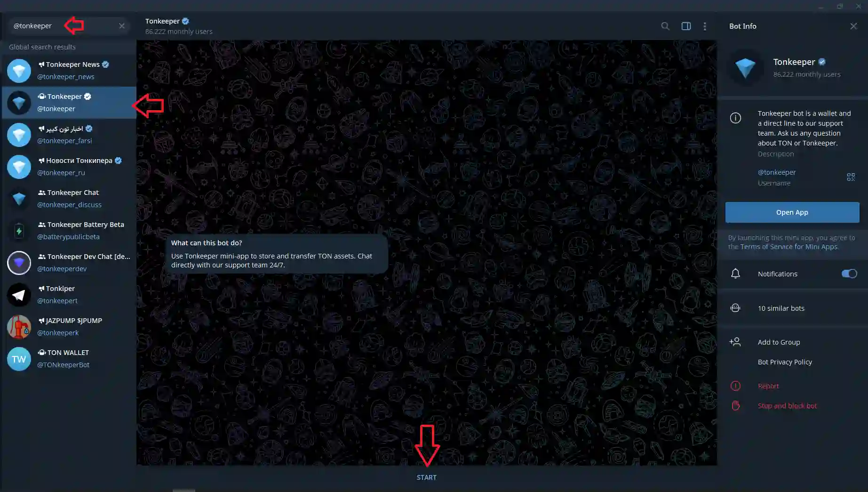Toggle the side panel layout icon
The height and width of the screenshot is (492, 868).
pyautogui.click(x=686, y=26)
